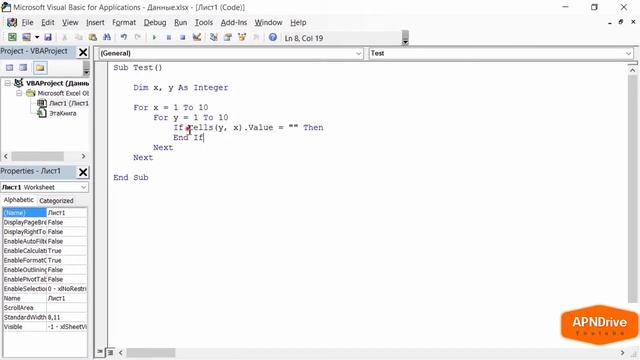The width and height of the screenshot is (640, 360).
Task: Click the Break pause icon
Action: click(x=169, y=38)
